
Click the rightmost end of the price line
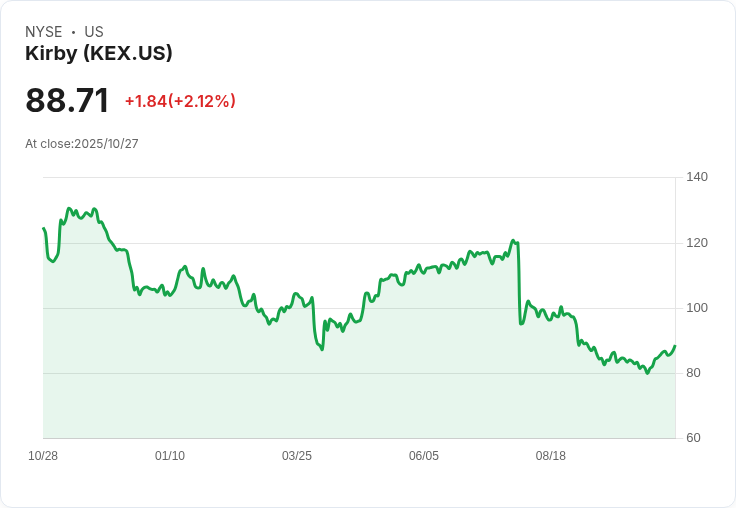tap(675, 346)
